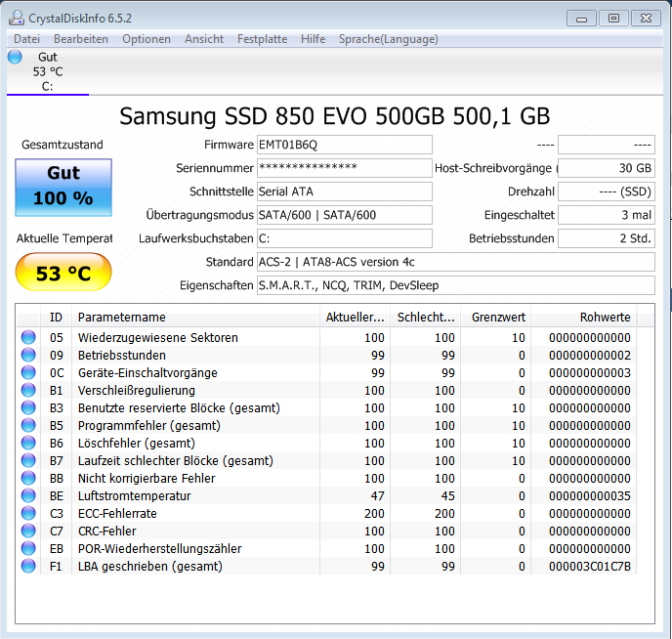672x639 pixels.
Task: Open the Datei menu
Action: tap(26, 39)
